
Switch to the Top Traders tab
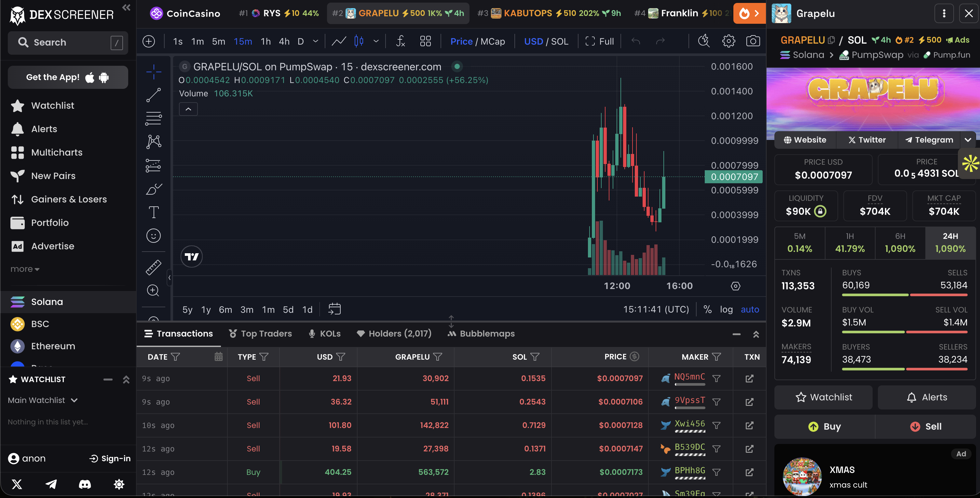pos(260,334)
